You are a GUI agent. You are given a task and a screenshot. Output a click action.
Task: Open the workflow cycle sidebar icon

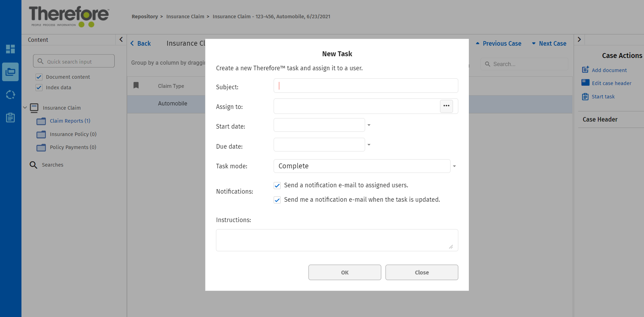point(11,95)
